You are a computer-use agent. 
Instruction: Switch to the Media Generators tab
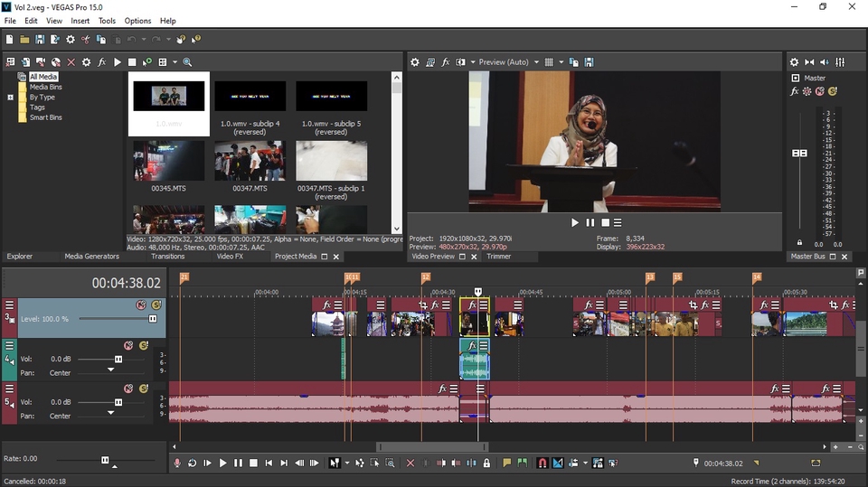(x=92, y=257)
